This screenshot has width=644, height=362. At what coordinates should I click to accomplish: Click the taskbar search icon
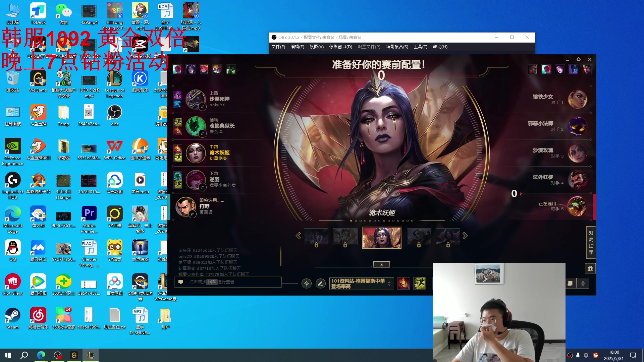tap(24, 355)
